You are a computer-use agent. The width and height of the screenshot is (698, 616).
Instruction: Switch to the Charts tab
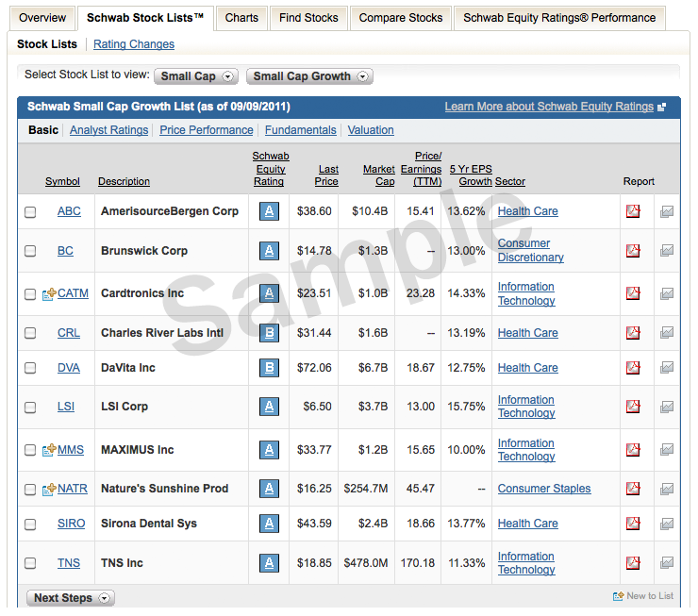point(241,18)
